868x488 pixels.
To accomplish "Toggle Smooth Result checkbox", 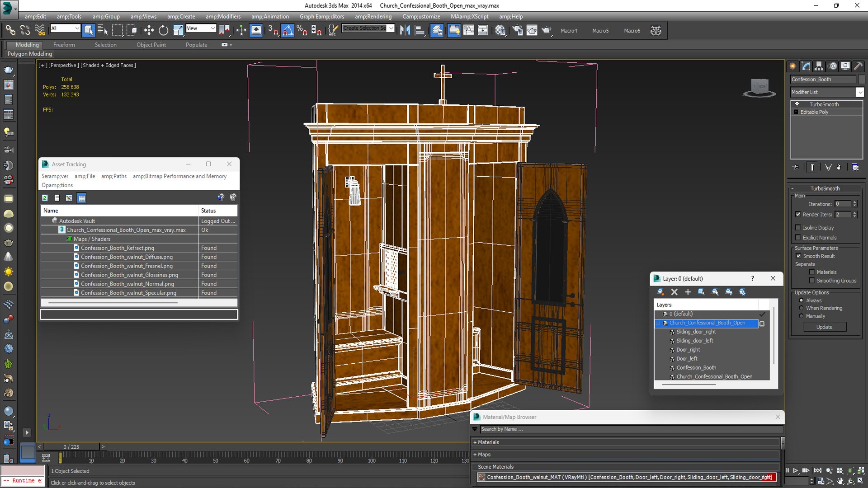I will click(x=798, y=256).
